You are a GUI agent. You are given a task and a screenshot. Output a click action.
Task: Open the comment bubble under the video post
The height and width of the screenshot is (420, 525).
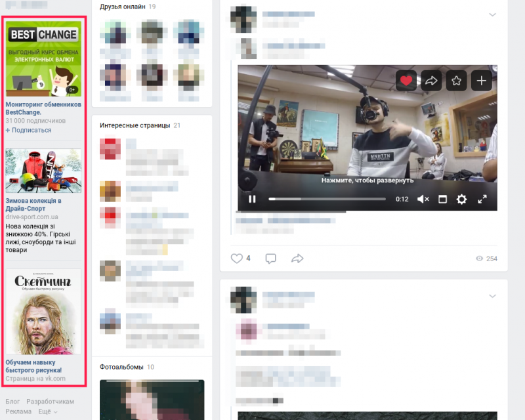[x=270, y=259]
